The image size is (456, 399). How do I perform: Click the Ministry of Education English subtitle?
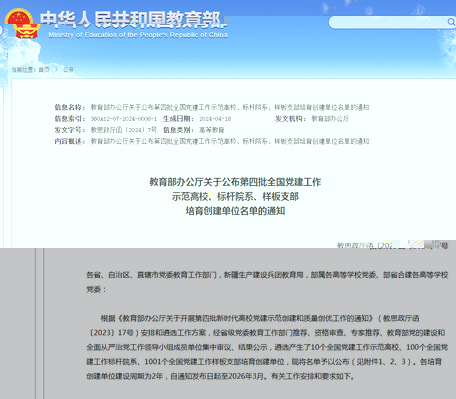[138, 35]
